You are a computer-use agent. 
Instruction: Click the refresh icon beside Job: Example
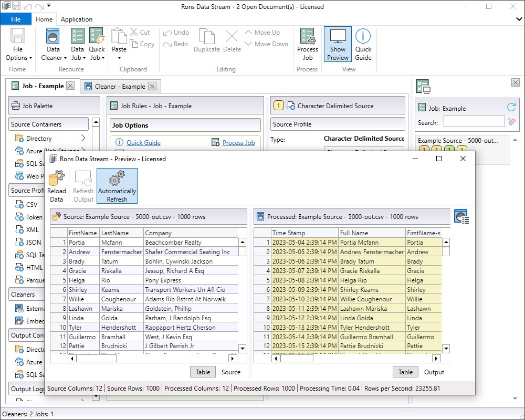click(x=511, y=108)
